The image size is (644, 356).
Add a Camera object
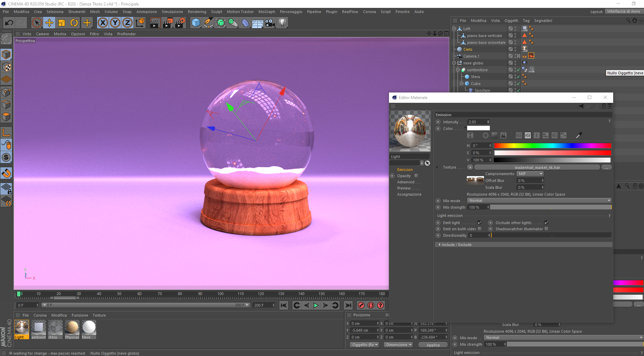click(270, 23)
